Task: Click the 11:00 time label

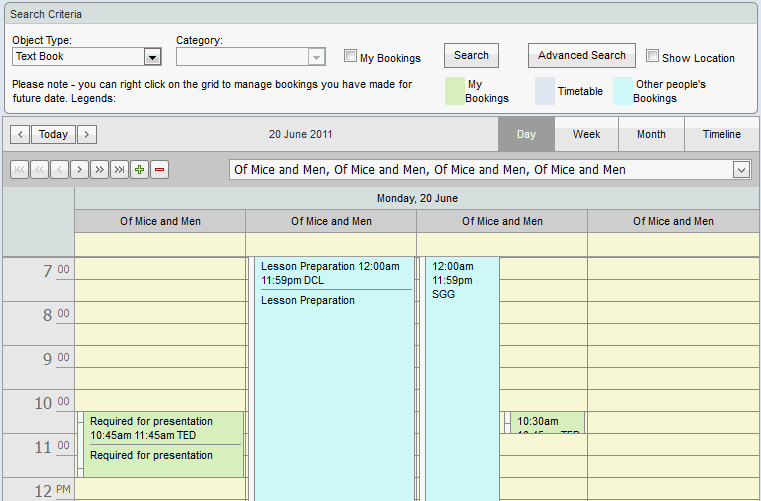Action: [52, 447]
